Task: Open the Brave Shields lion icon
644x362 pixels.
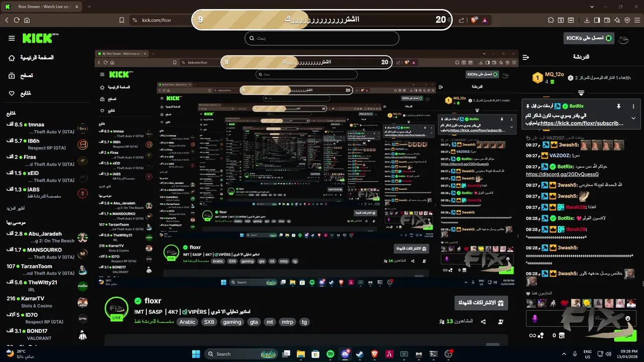Action: (474, 20)
